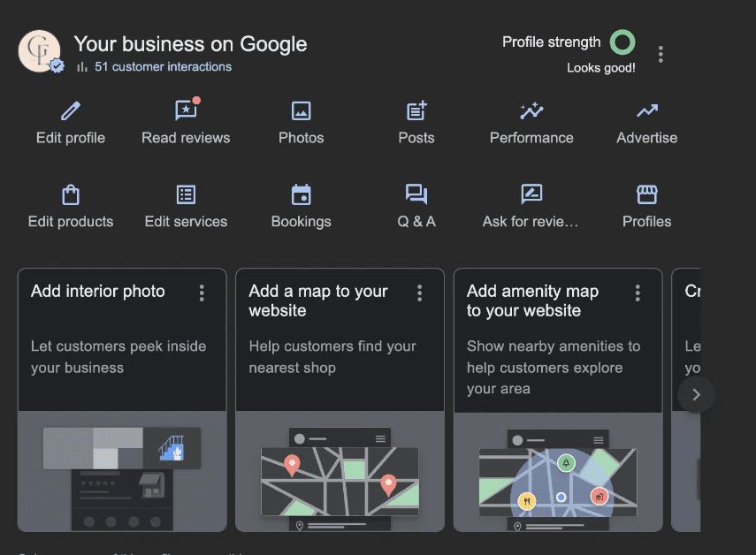The width and height of the screenshot is (756, 555).
Task: Click the green Profile strength ring
Action: [622, 42]
